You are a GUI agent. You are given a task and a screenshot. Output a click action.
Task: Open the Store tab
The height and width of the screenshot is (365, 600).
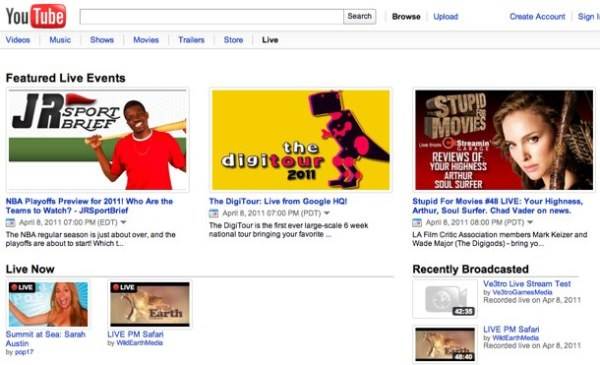coord(233,40)
